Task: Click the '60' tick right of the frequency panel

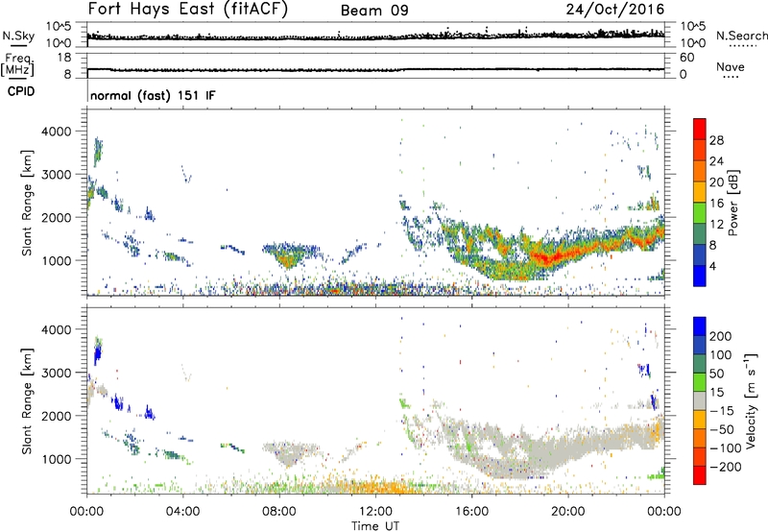Action: tap(686, 58)
